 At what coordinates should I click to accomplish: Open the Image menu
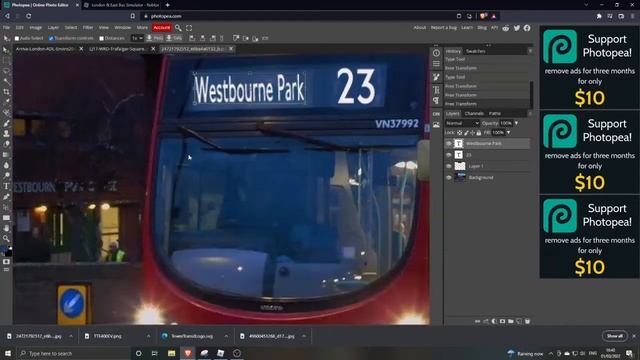[36, 28]
